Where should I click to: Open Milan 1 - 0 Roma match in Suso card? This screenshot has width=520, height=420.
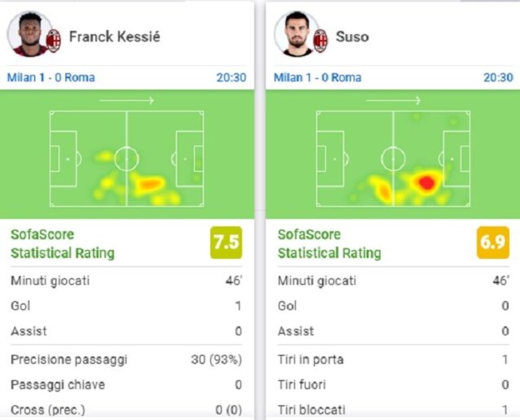pos(317,78)
